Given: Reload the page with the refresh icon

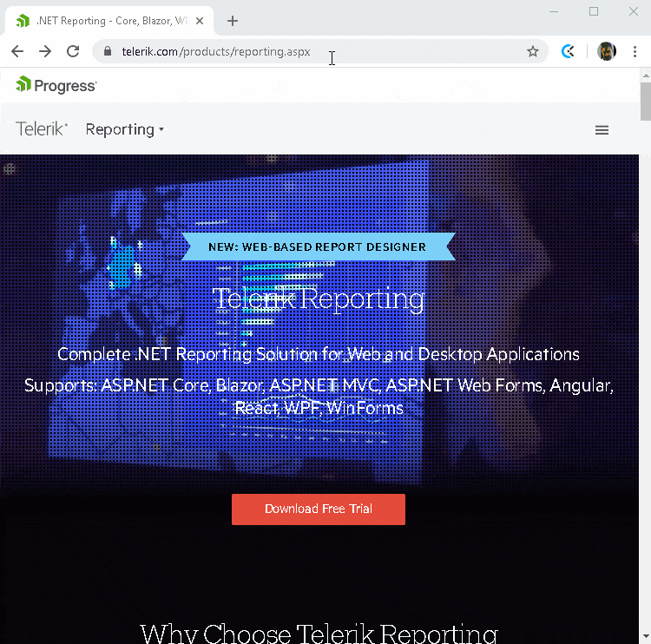Looking at the screenshot, I should 73,51.
